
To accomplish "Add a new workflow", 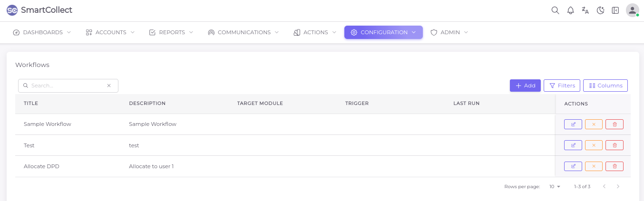I will coord(525,86).
